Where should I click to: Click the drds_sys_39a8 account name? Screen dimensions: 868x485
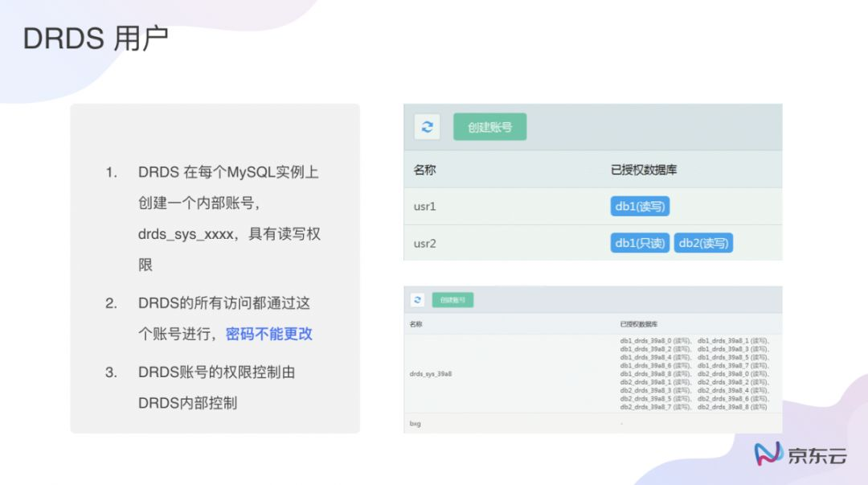tap(431, 374)
